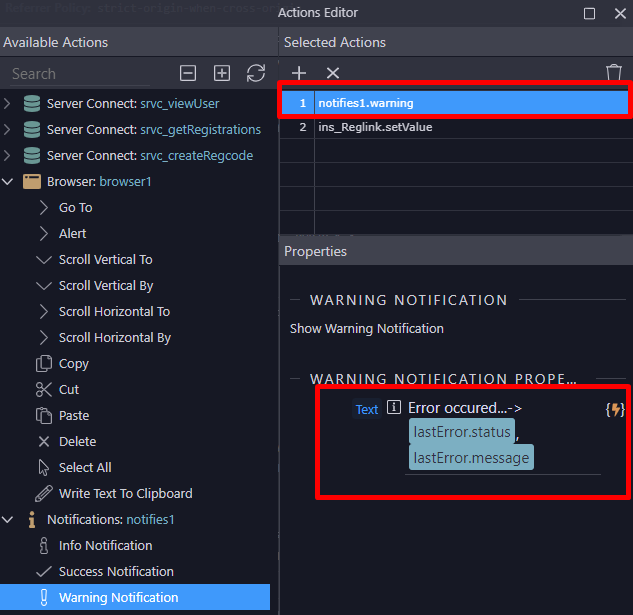
Task: Select the notifies1.warning action row
Action: (454, 103)
